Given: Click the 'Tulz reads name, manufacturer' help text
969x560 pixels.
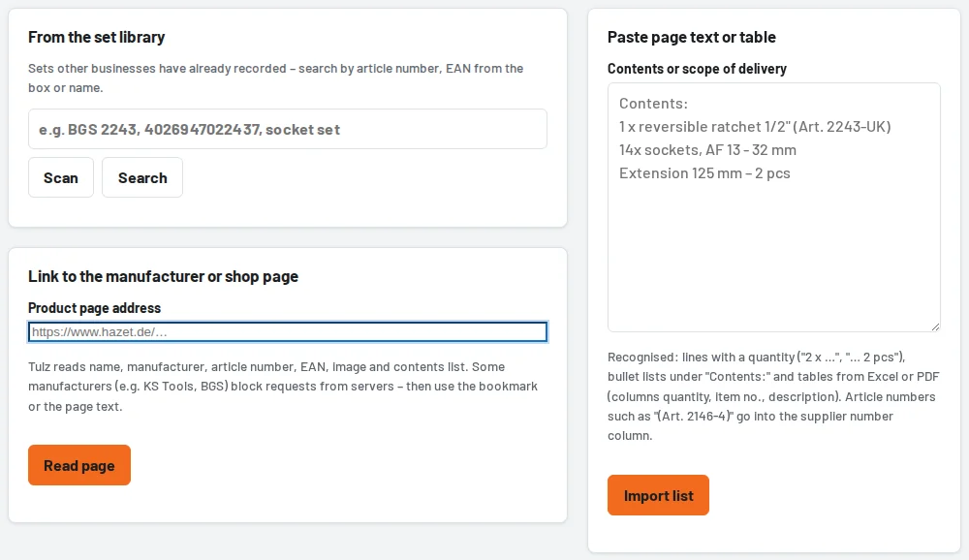Looking at the screenshot, I should (283, 387).
